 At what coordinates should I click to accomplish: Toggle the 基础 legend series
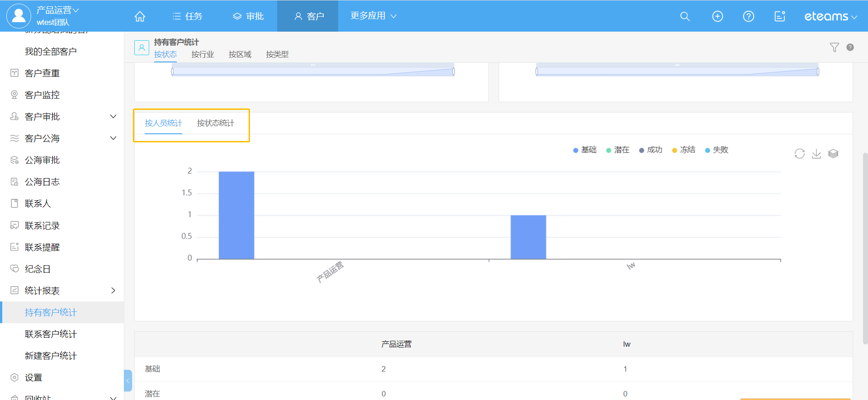(585, 150)
